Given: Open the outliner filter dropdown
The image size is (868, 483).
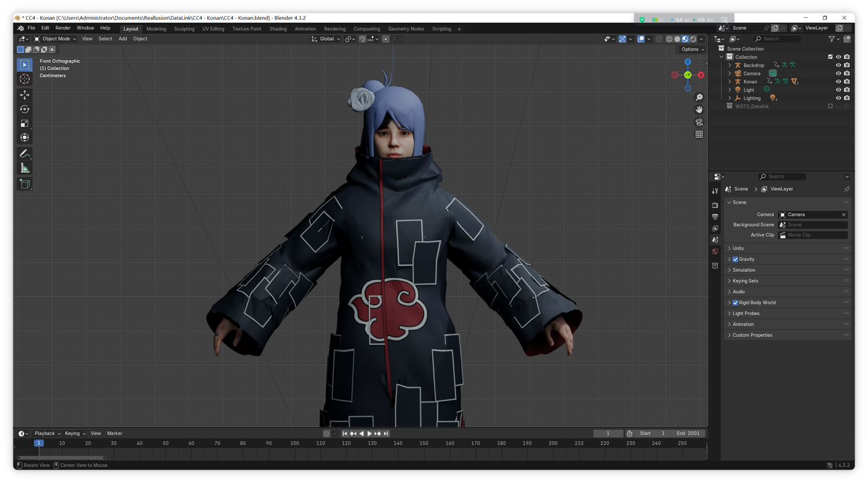Looking at the screenshot, I should (x=833, y=39).
